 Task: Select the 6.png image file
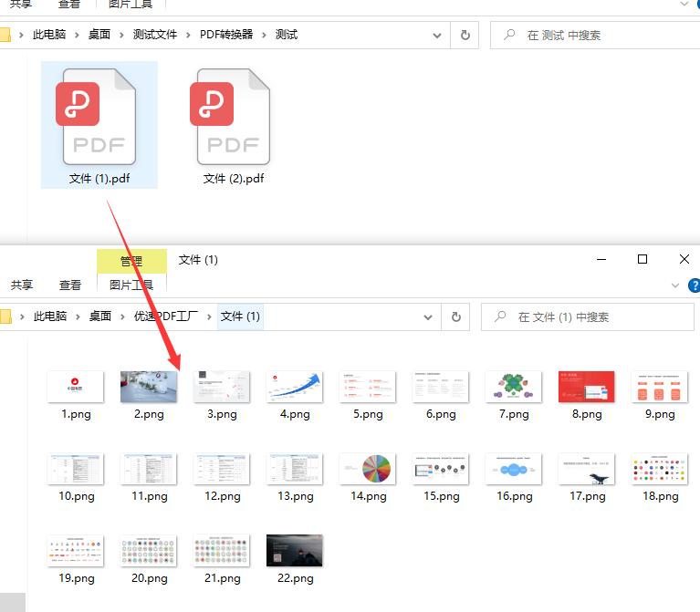click(441, 387)
